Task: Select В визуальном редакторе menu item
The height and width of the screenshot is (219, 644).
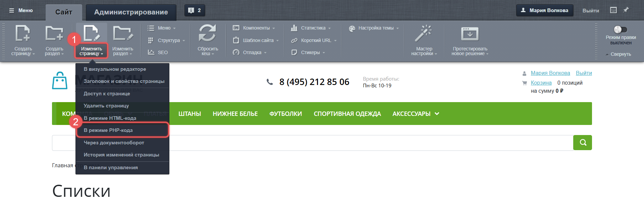Action: pos(122,69)
